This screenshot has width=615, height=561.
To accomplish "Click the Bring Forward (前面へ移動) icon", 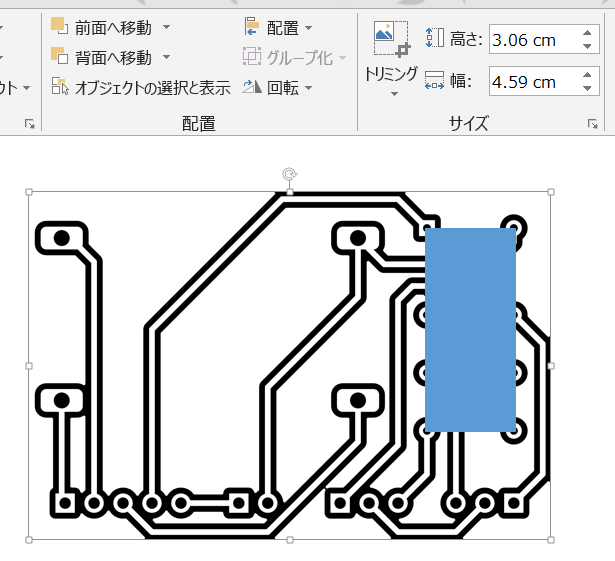I will pos(59,26).
